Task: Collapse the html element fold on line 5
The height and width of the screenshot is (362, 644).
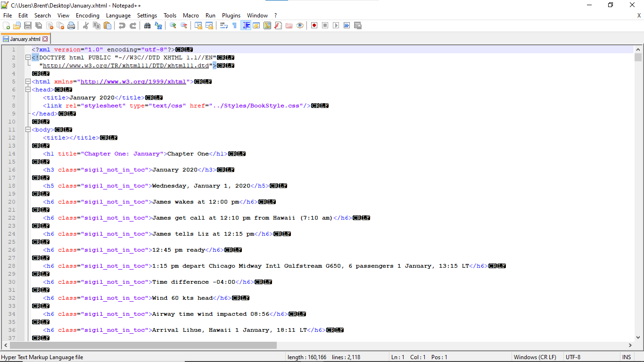Action: tap(28, 82)
